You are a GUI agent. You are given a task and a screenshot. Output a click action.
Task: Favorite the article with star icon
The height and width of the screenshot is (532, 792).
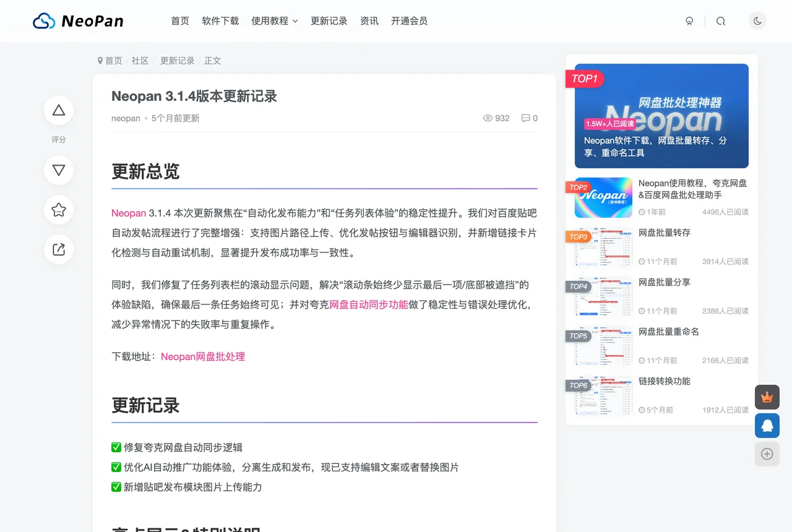tap(59, 210)
